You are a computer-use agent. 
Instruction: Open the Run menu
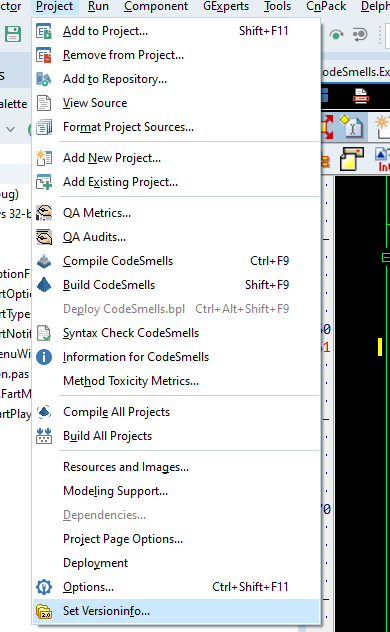coord(98,6)
